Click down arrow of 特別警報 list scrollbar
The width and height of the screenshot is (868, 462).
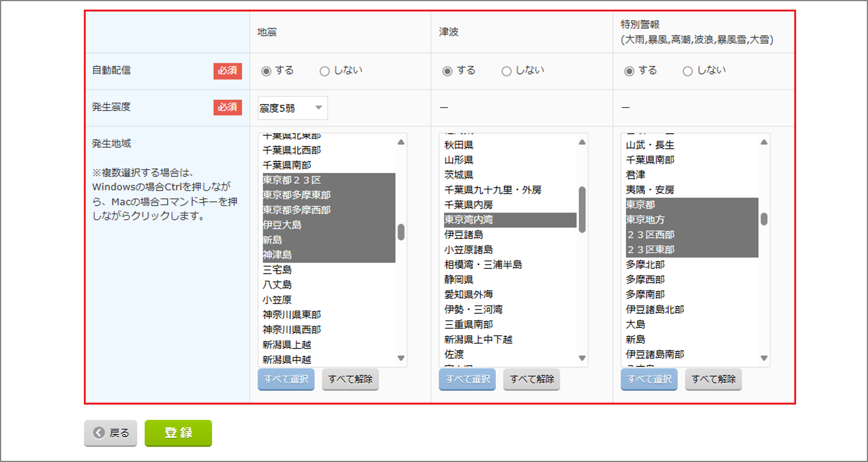764,358
